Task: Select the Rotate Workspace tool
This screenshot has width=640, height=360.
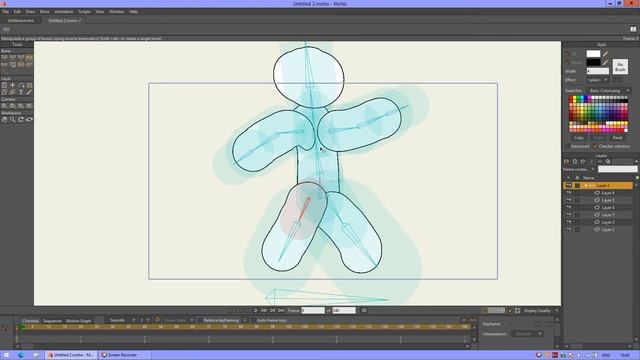Action: [21, 120]
